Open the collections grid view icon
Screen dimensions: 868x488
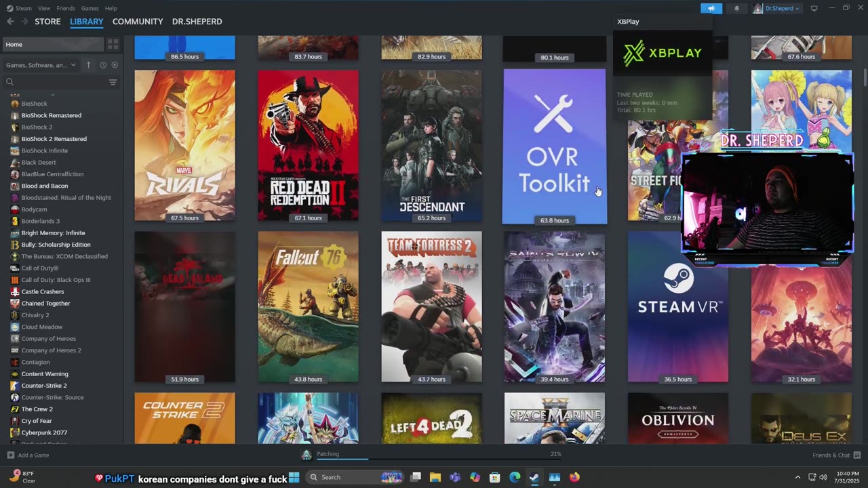tap(113, 44)
